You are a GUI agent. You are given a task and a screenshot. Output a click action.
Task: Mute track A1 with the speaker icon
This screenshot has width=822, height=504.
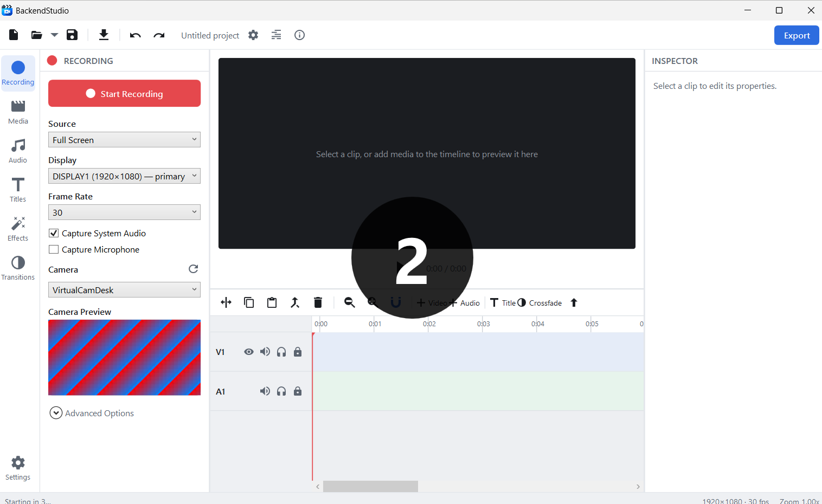[x=265, y=391]
